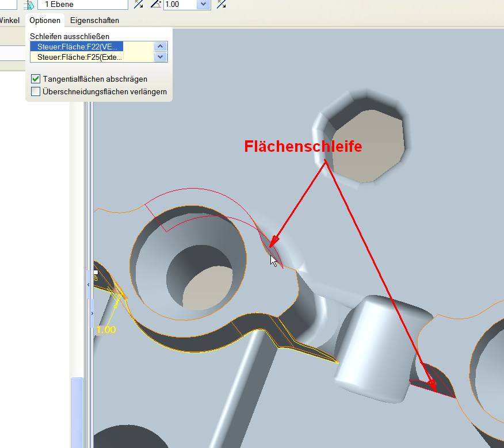Click the Schleifen ausschließen label
Screen dimensions: 504x448
tap(70, 36)
